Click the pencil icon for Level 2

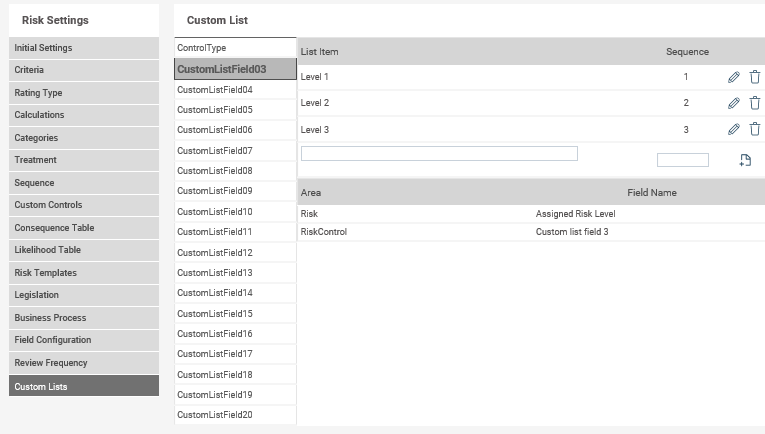733,103
